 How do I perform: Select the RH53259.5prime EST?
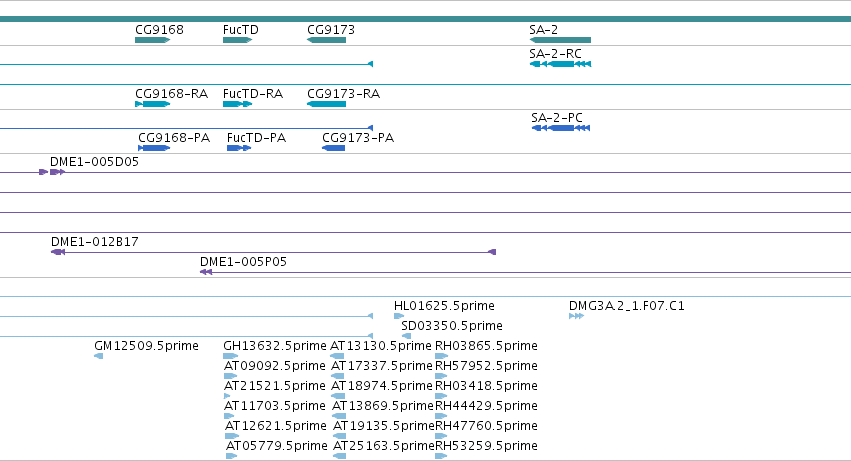coord(441,456)
